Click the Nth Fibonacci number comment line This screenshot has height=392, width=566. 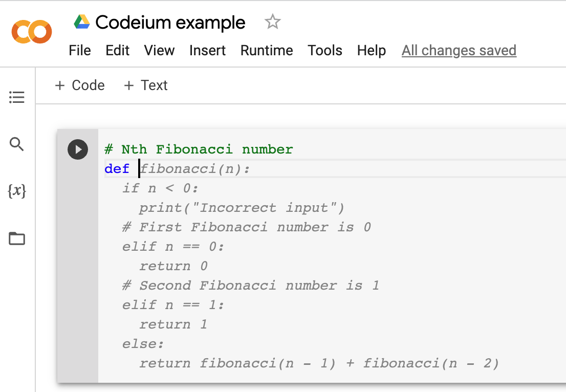[199, 149]
